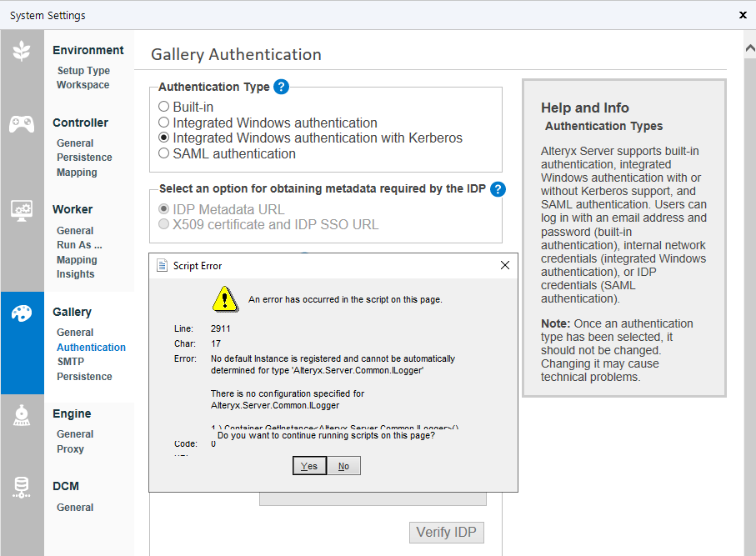This screenshot has height=556, width=756.
Task: Open the Engine section icon
Action: click(x=22, y=414)
